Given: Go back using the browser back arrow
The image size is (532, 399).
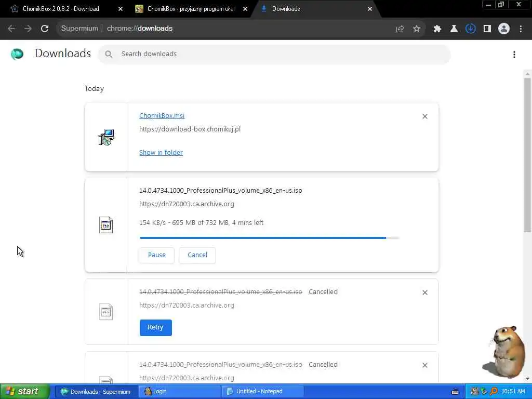Looking at the screenshot, I should [11, 29].
